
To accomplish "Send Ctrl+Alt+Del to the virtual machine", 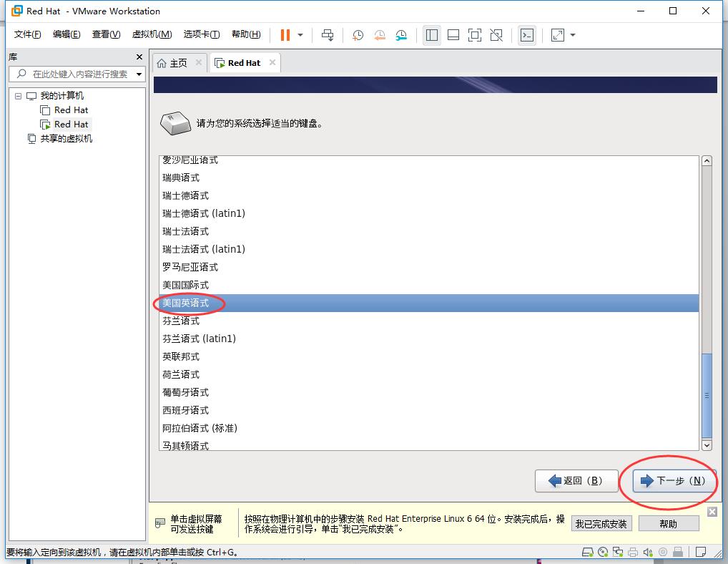I will [x=328, y=35].
